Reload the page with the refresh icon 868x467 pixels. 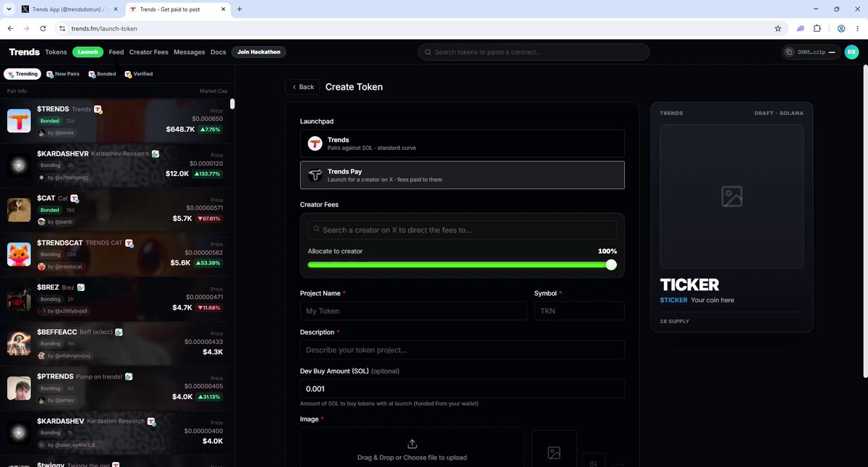tap(43, 28)
